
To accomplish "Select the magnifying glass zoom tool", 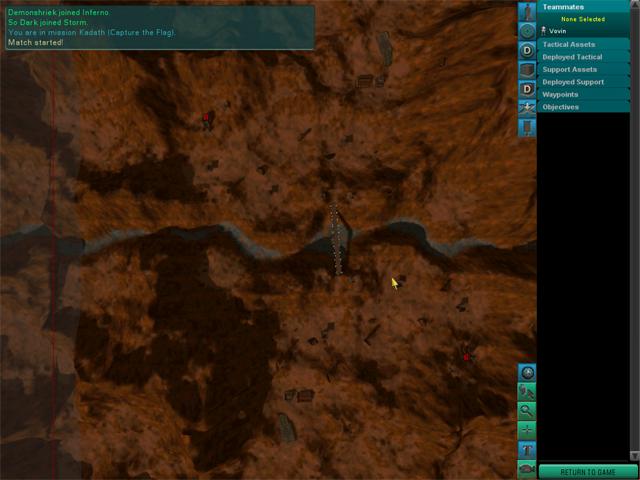I will point(527,411).
